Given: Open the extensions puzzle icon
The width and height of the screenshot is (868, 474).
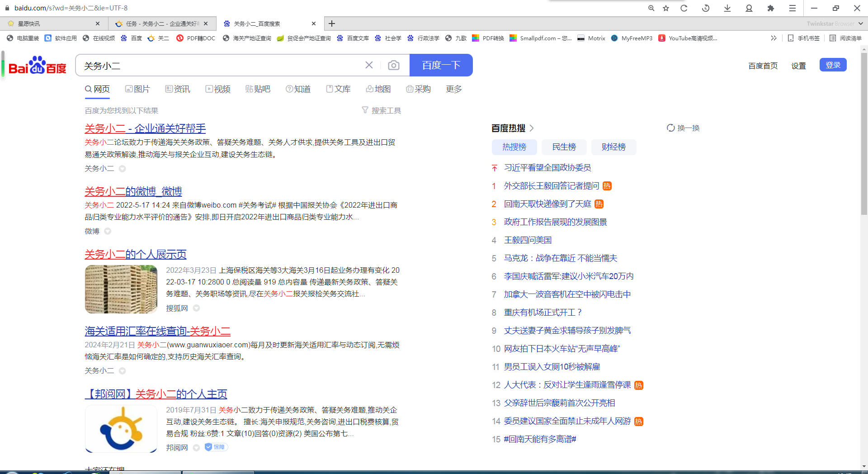Looking at the screenshot, I should tap(771, 8).
